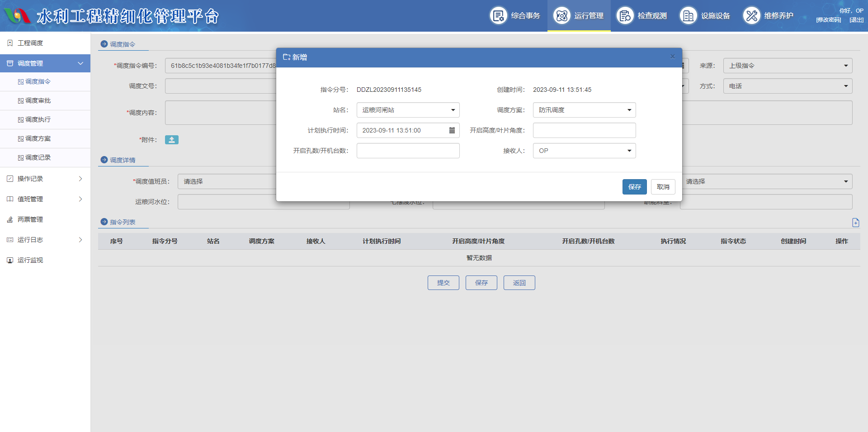Click the 运行监视 sidebar icon
This screenshot has height=432, width=868.
tap(10, 260)
